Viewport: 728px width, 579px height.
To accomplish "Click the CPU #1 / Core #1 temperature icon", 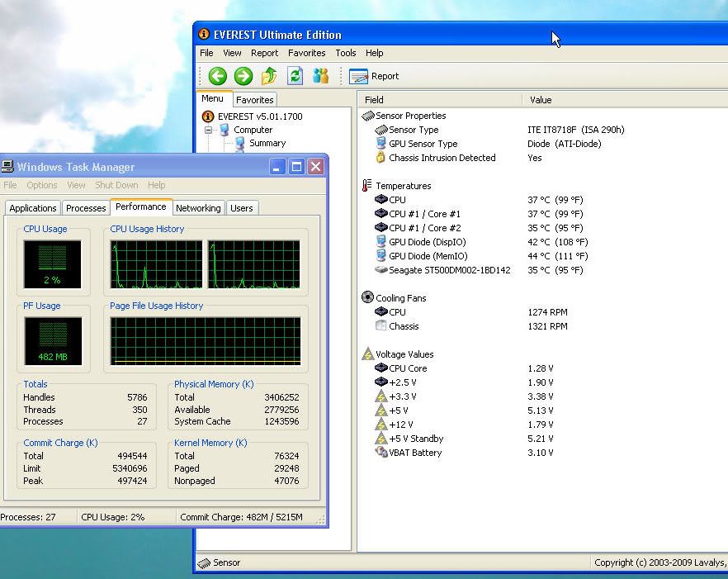I will click(x=381, y=214).
